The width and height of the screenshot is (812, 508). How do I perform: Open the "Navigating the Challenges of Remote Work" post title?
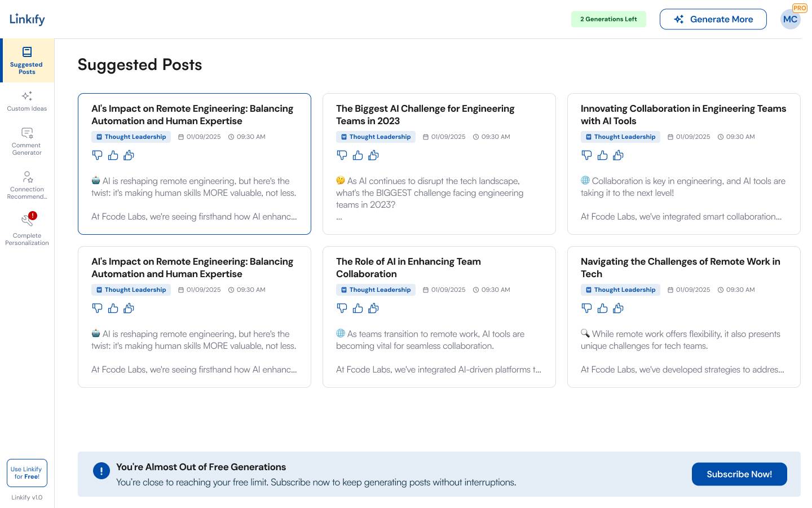[x=680, y=268]
